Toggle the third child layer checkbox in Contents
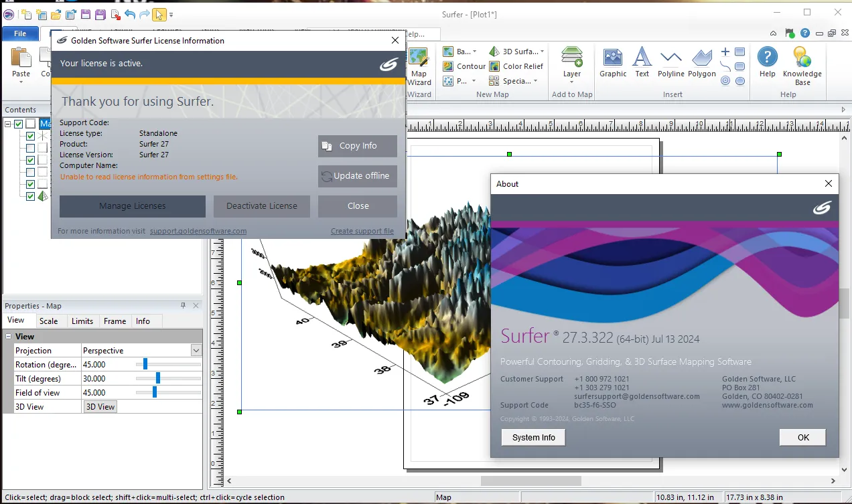The image size is (852, 504). (x=30, y=160)
